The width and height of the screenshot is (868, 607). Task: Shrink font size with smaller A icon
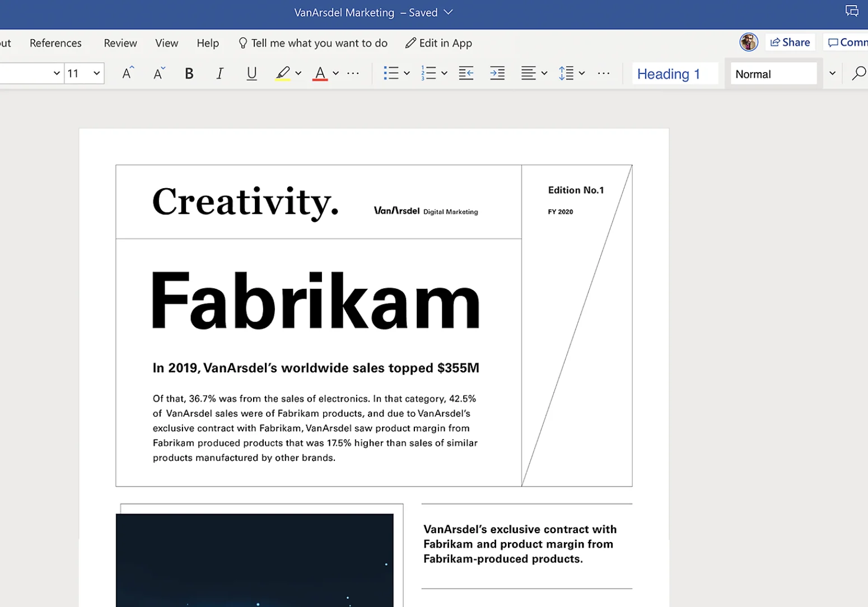159,73
